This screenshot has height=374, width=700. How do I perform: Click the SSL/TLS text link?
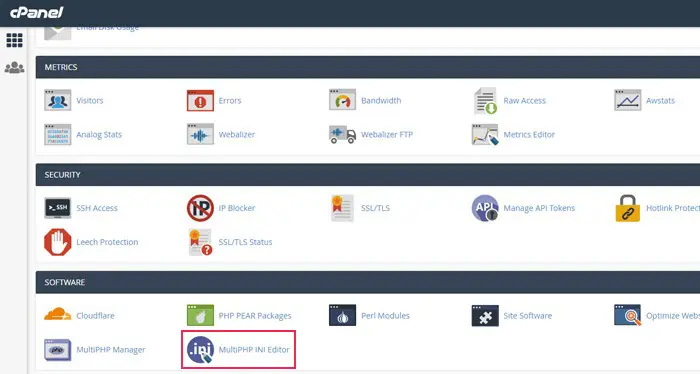click(x=375, y=208)
